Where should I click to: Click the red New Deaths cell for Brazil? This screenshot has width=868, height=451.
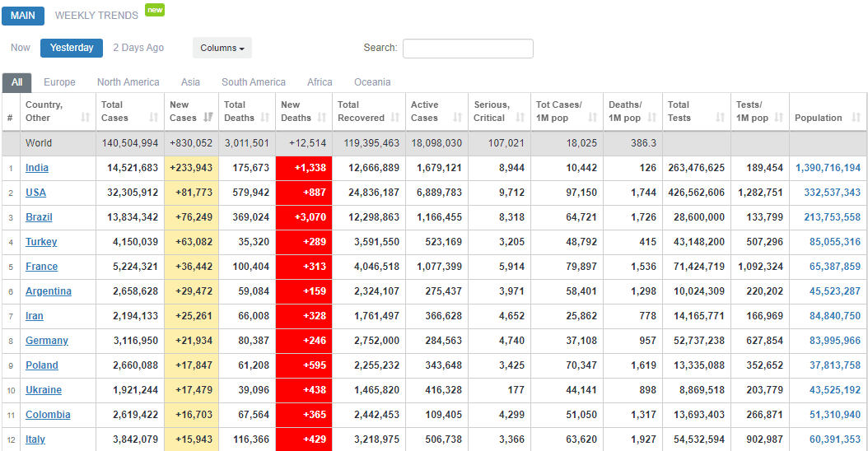(304, 217)
